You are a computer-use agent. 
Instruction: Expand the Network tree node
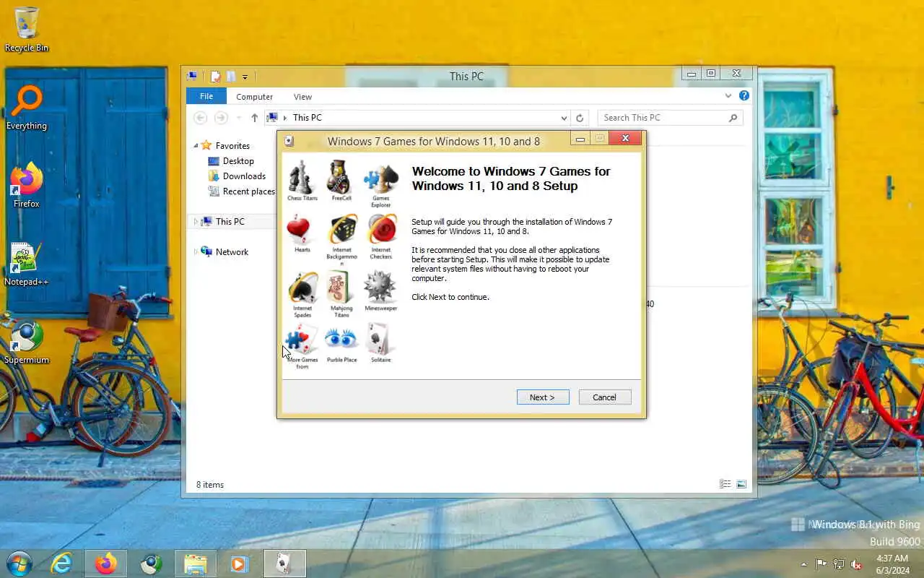(x=195, y=252)
